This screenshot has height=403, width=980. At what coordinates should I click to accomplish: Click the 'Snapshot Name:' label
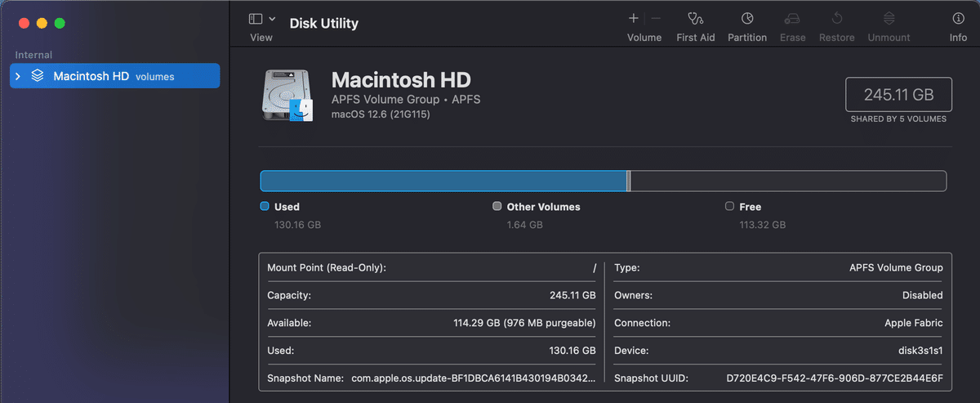tap(305, 378)
